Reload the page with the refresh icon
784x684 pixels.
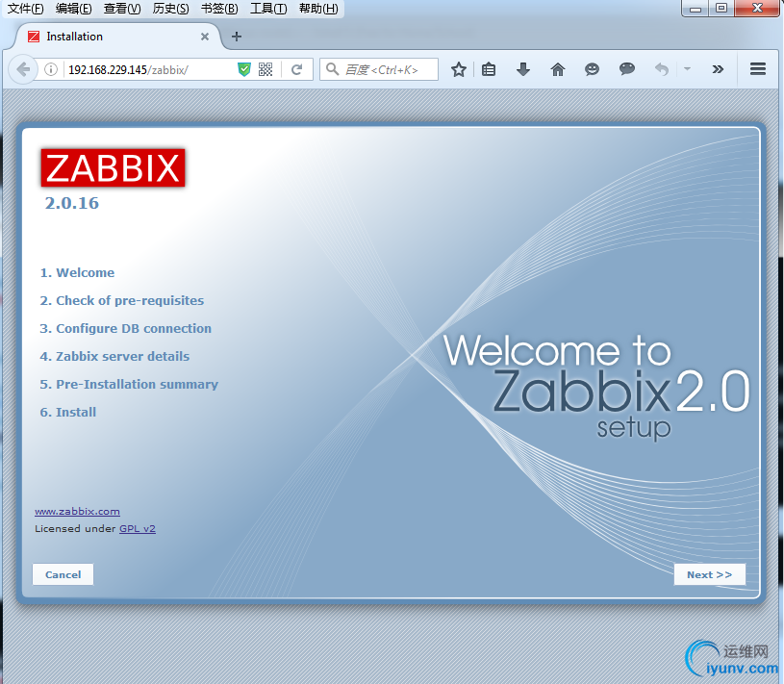coord(296,69)
